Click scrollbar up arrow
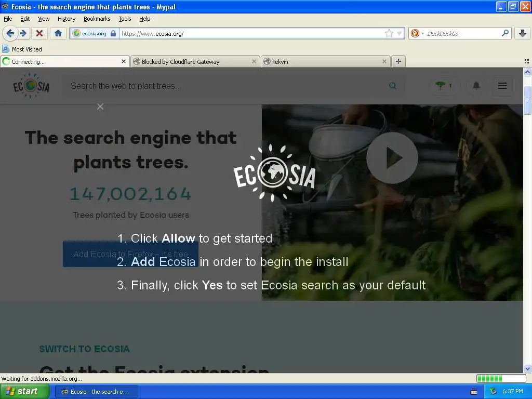 (x=527, y=72)
